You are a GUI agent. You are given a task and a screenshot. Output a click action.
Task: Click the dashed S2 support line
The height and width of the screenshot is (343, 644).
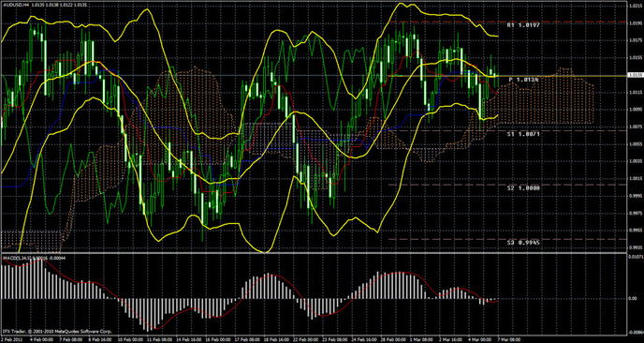507,185
